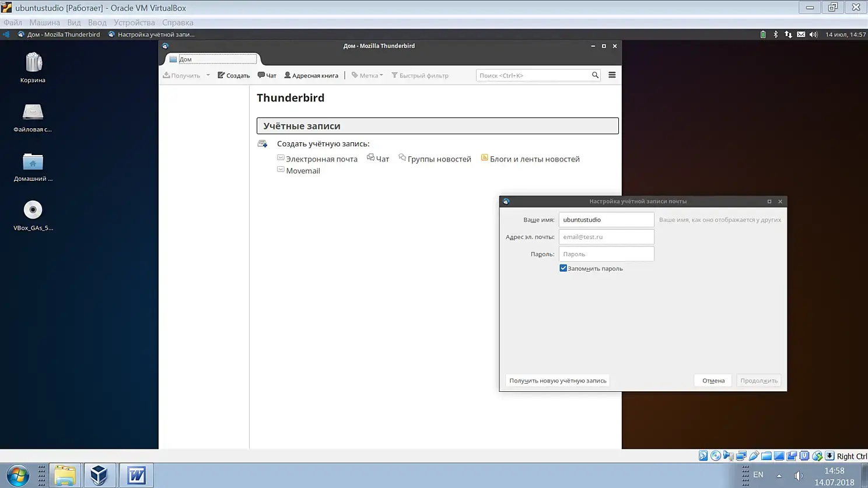Open the Вид menu in VirtualBox
The height and width of the screenshot is (488, 868).
click(74, 23)
